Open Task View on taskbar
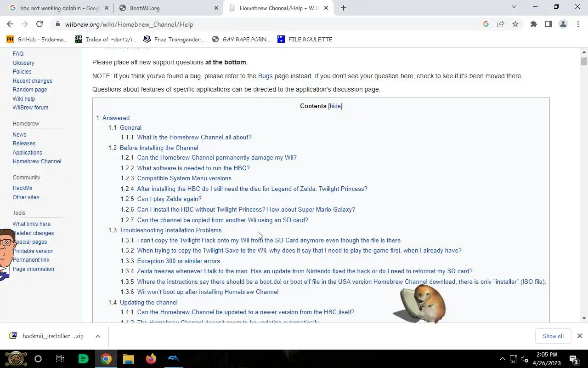588x368 pixels. [x=60, y=359]
